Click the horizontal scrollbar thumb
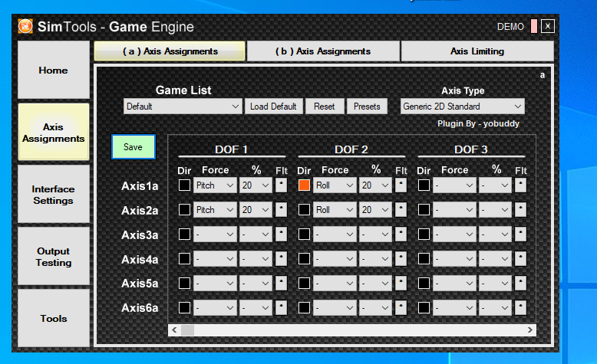Image resolution: width=597 pixels, height=364 pixels. click(187, 330)
